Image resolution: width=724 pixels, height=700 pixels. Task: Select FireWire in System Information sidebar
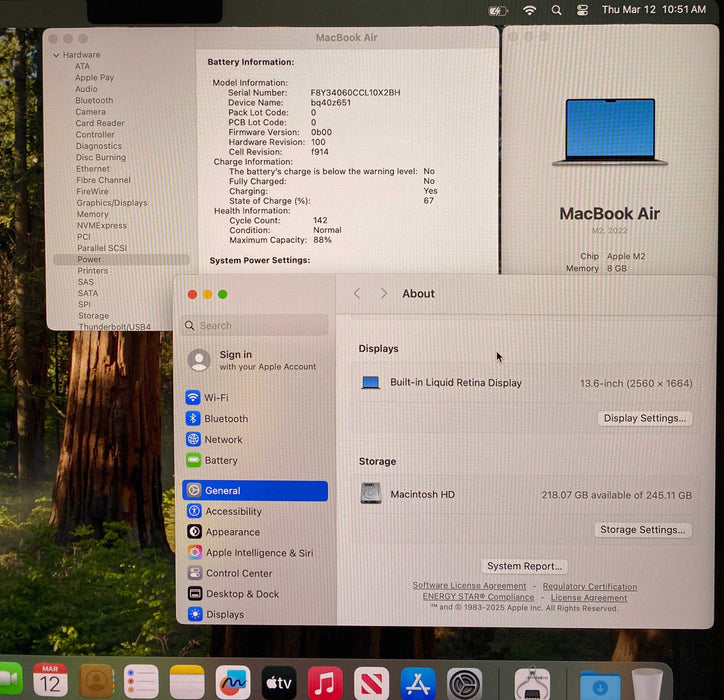coord(92,191)
